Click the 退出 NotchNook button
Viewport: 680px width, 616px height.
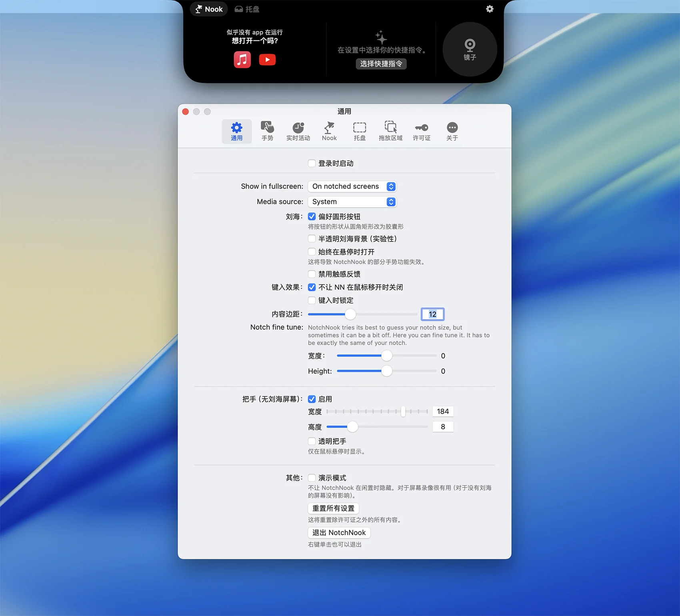click(339, 532)
